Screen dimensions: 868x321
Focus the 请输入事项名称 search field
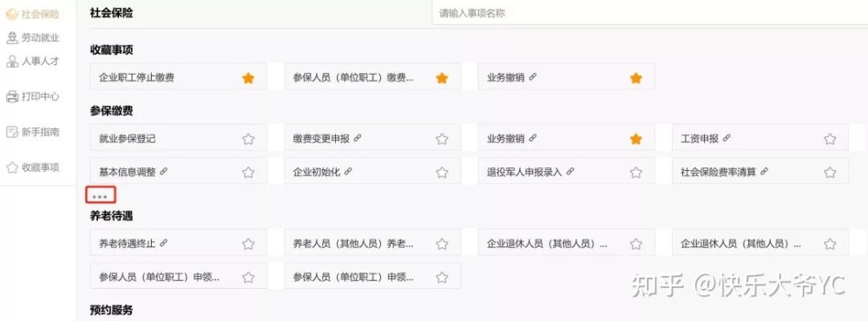tap(650, 13)
